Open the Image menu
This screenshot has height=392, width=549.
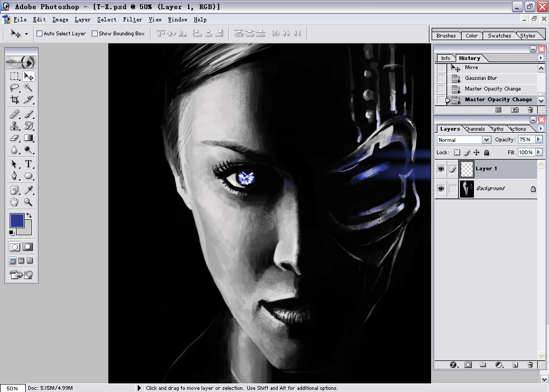coord(60,20)
